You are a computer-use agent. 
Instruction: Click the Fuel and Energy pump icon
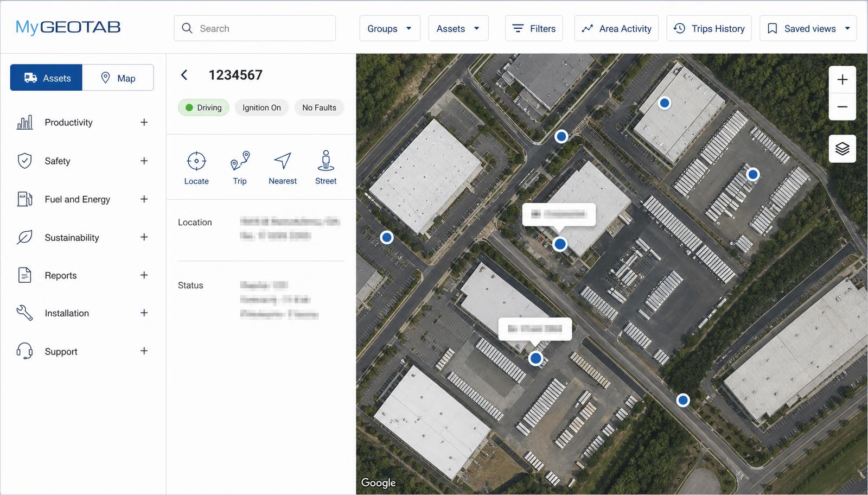(x=24, y=199)
